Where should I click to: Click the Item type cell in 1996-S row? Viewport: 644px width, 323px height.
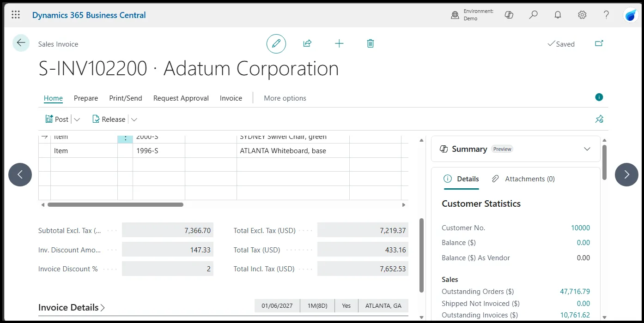84,150
